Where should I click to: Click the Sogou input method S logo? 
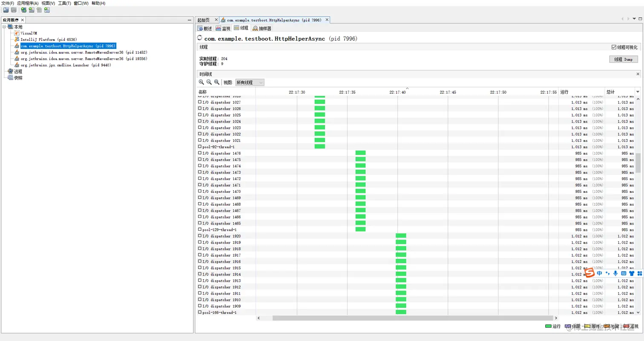click(x=589, y=273)
